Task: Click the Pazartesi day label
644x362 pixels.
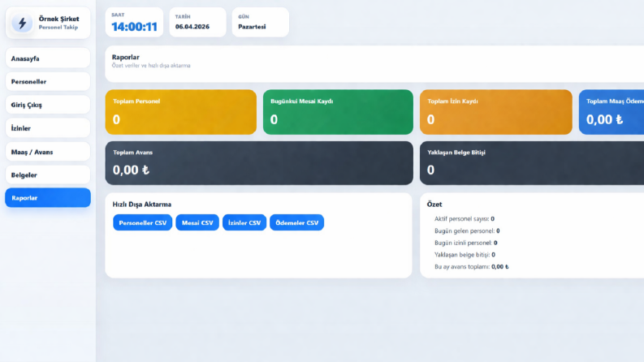Action: [x=252, y=27]
